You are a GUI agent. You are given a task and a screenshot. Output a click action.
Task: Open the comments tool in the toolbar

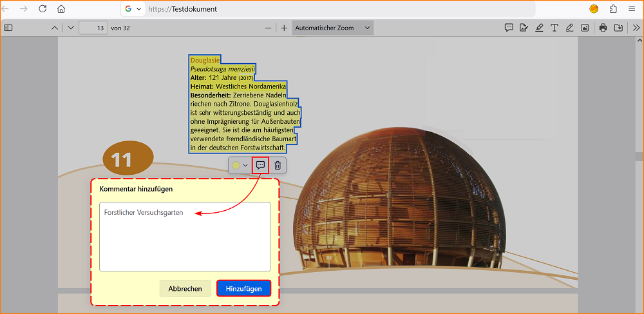pos(509,28)
